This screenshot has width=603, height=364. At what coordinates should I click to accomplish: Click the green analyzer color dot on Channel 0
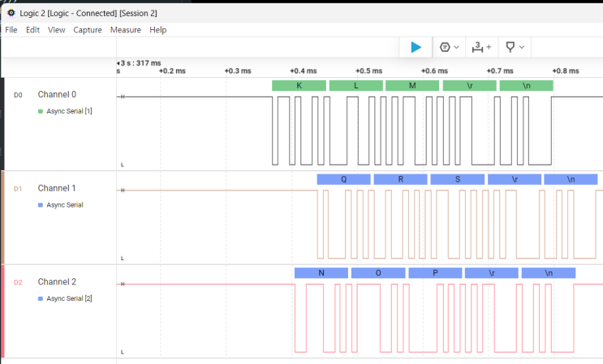[41, 111]
